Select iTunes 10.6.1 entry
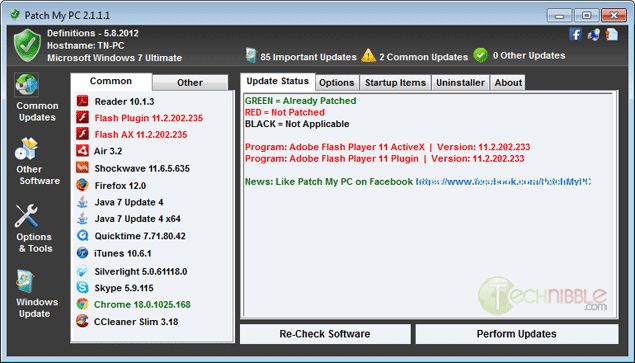635x363 pixels. [123, 253]
